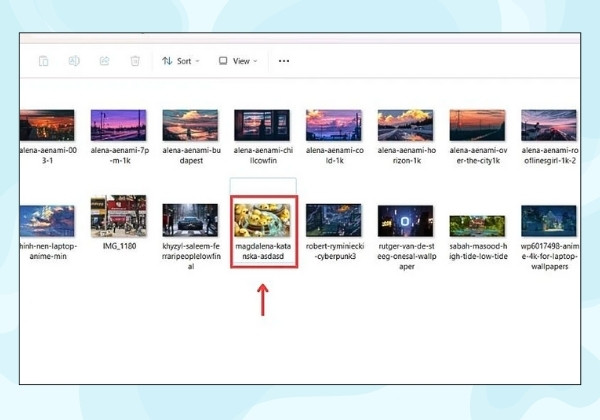Click the Copy icon in toolbar

coord(44,61)
